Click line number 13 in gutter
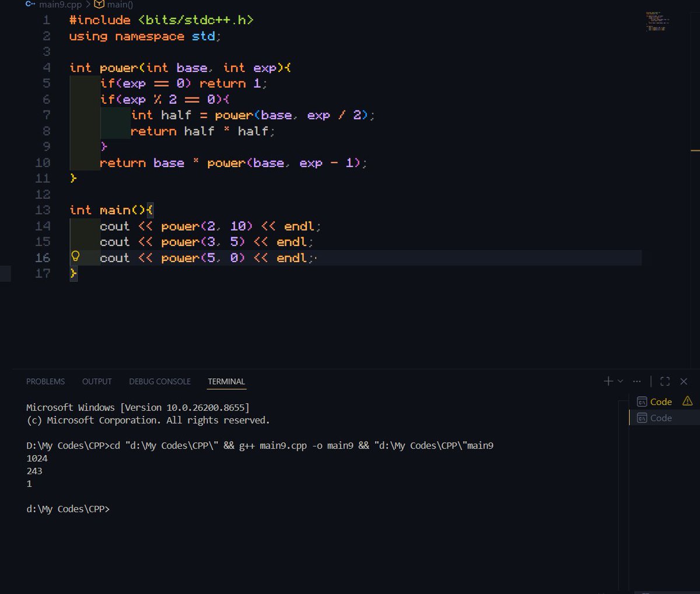The width and height of the screenshot is (700, 594). click(x=43, y=210)
